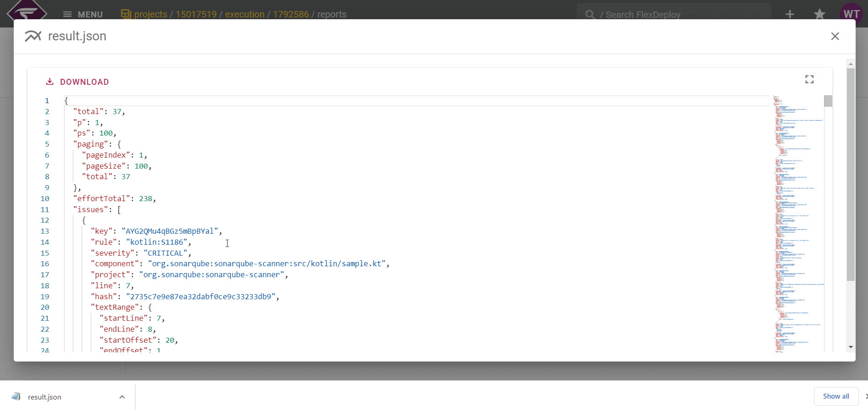Click the hash value on line 19
Image resolution: width=868 pixels, height=411 pixels.
(201, 297)
